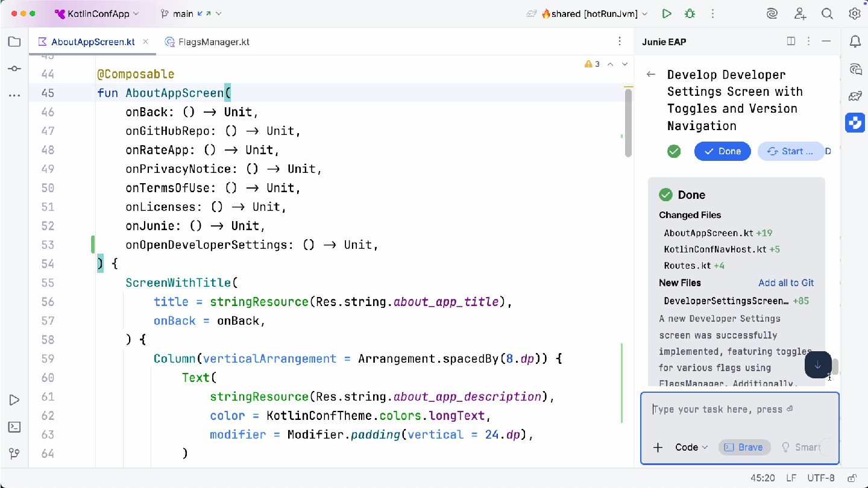The image size is (868, 488).
Task: Click the 45:20 cursor position in the status bar
Action: pyautogui.click(x=763, y=478)
